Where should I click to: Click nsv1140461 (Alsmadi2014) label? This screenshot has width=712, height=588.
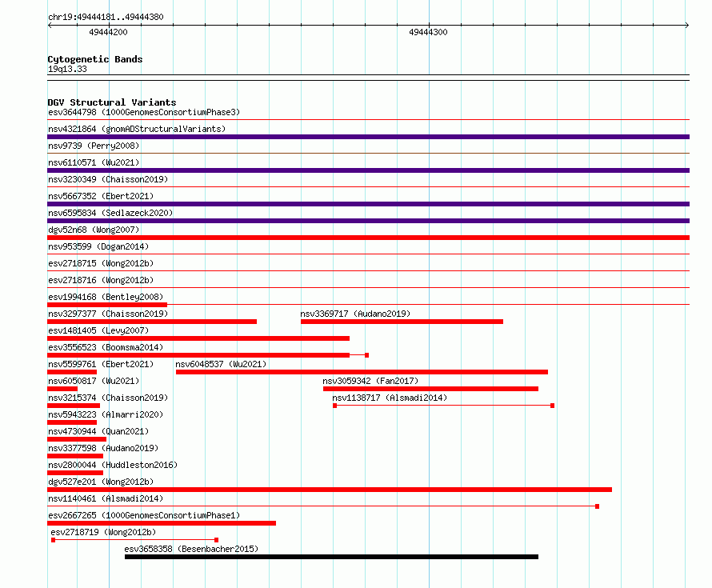click(x=106, y=498)
